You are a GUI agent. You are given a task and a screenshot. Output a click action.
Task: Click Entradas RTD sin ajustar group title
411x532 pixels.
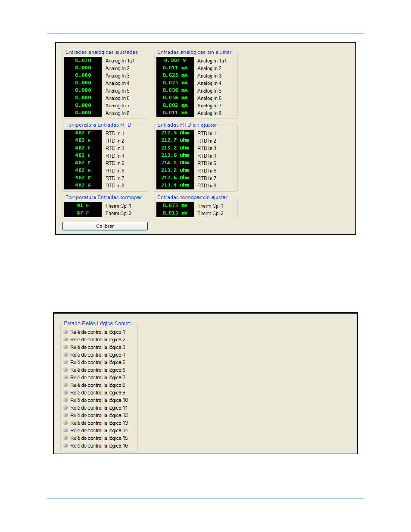click(187, 125)
